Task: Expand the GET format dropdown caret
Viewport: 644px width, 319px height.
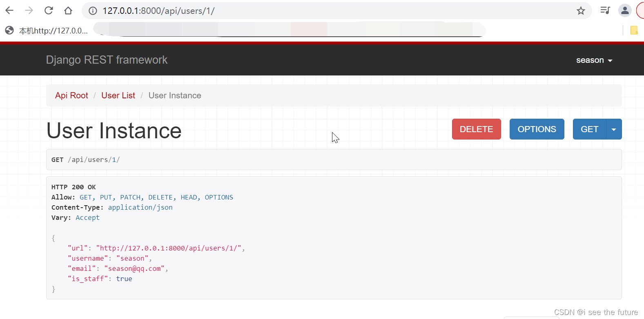Action: coord(614,129)
